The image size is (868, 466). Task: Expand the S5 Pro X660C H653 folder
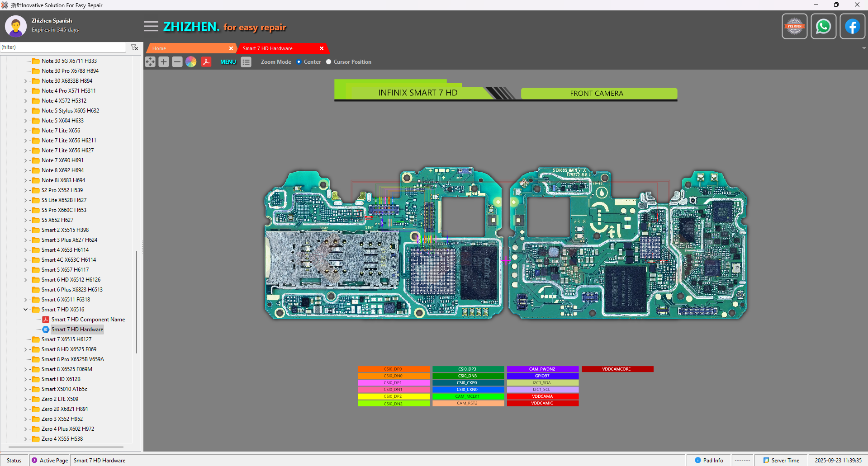pos(25,210)
